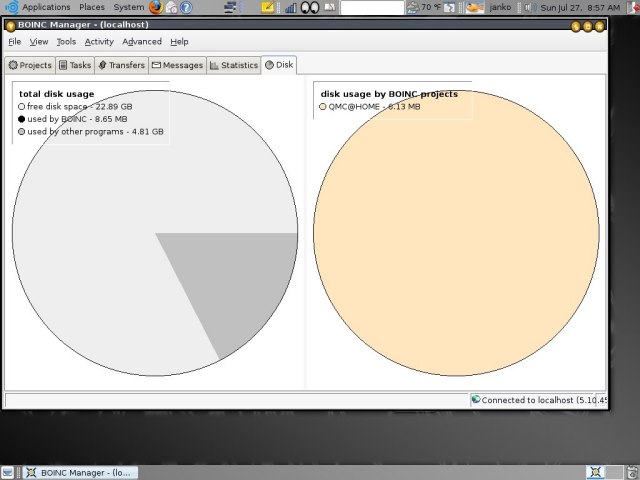Open the mail launcher in top panel
The height and width of the screenshot is (480, 640).
(x=172, y=7)
